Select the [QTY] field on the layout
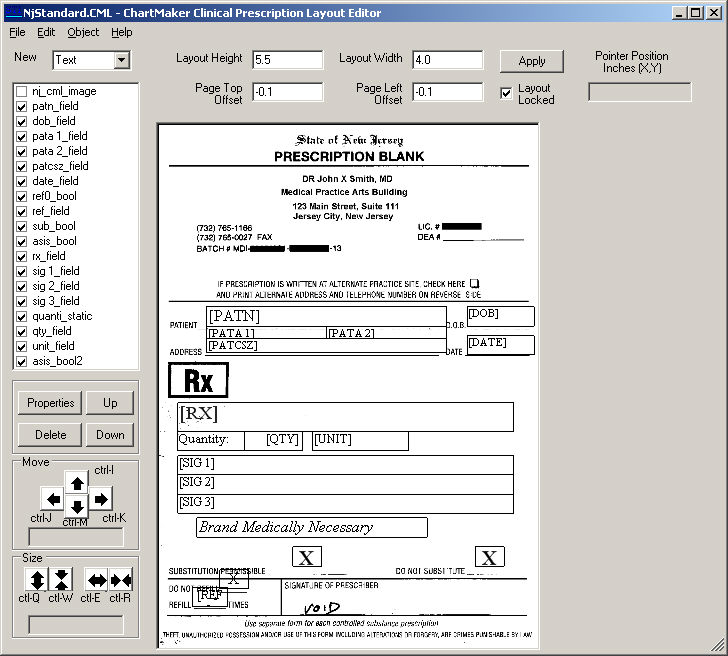The height and width of the screenshot is (656, 728). pyautogui.click(x=273, y=441)
